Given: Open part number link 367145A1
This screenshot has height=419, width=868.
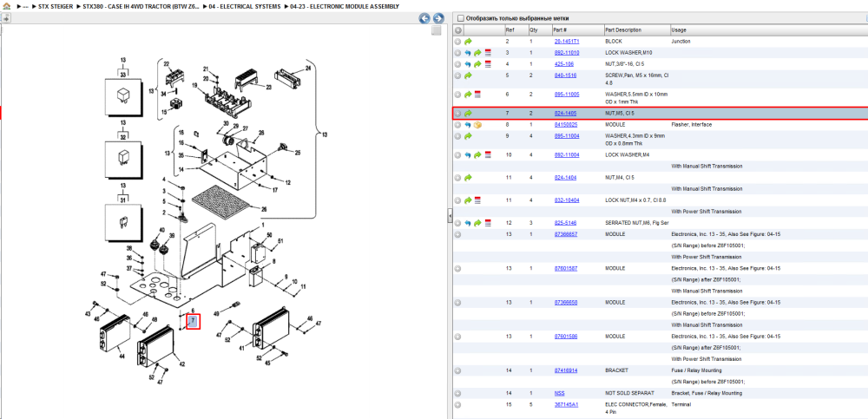Looking at the screenshot, I should point(566,404).
